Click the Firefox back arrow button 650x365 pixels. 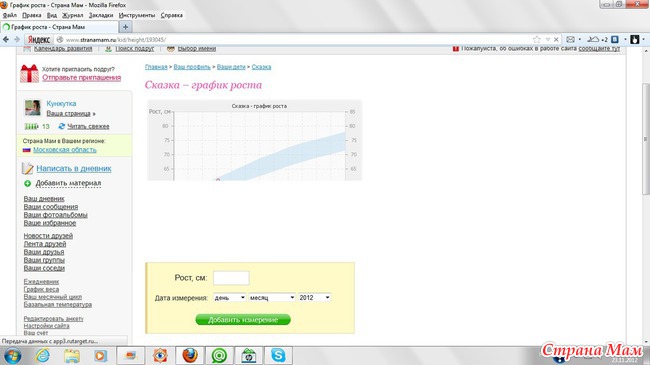(6, 39)
